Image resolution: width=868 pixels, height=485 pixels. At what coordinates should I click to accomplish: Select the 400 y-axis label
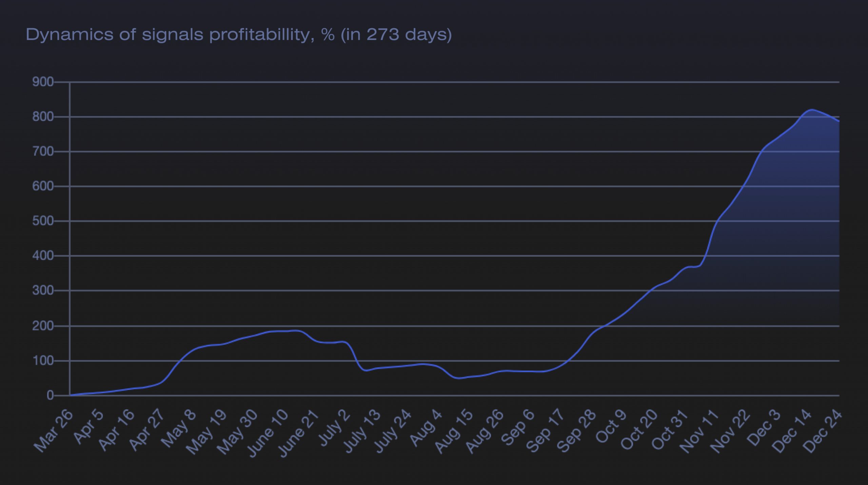tap(43, 256)
